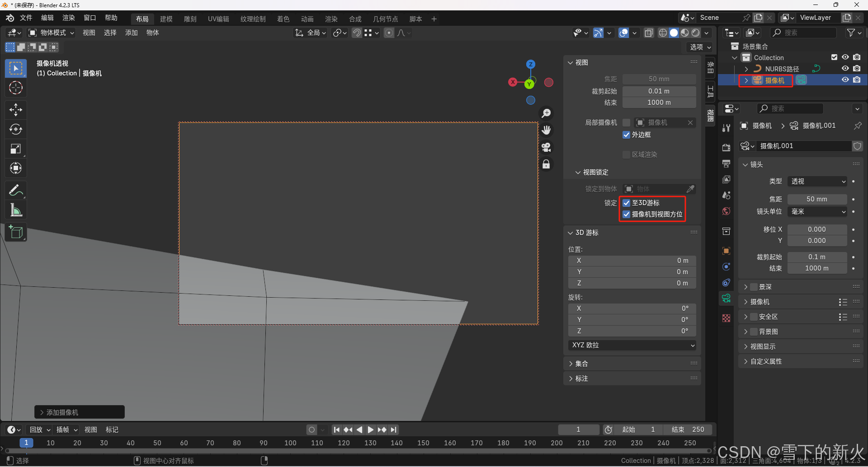Image resolution: width=868 pixels, height=467 pixels.
Task: Uncheck the 摄像机到视图方位 checkbox
Action: point(626,214)
